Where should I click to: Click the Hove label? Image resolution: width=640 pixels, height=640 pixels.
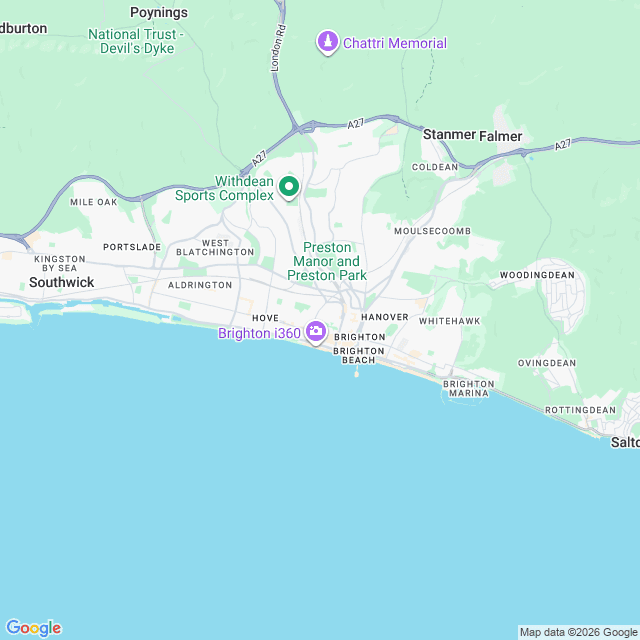(265, 318)
